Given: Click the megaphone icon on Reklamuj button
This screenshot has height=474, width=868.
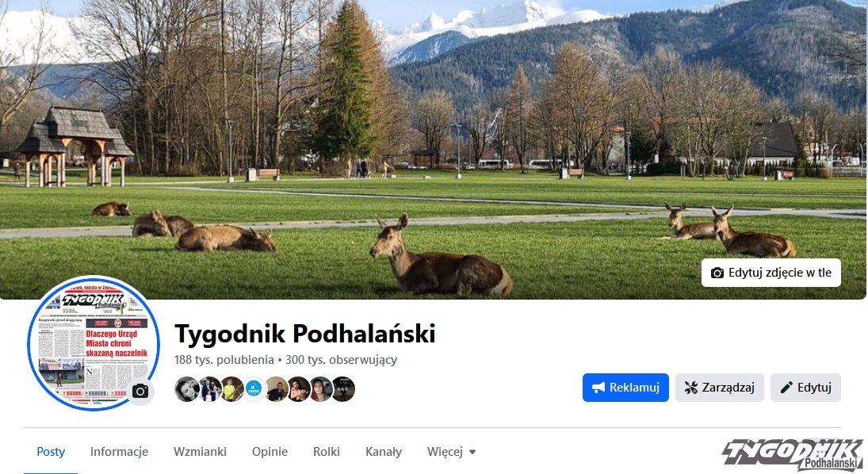Looking at the screenshot, I should 598,388.
